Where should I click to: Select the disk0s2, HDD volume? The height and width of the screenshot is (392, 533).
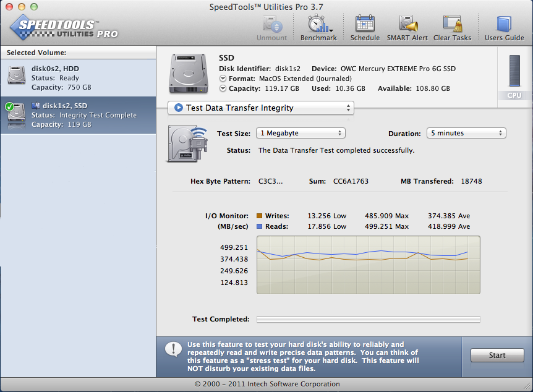coord(78,78)
